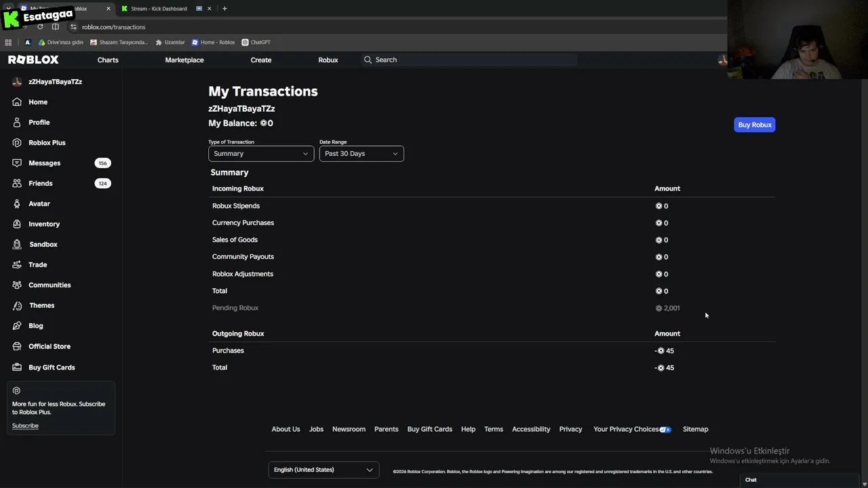Click the Official Store shop icon
This screenshot has width=868, height=488.
pos(16,346)
